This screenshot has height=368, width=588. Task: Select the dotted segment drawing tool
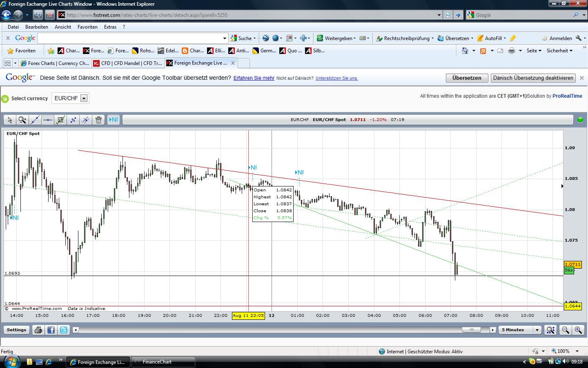(x=73, y=120)
